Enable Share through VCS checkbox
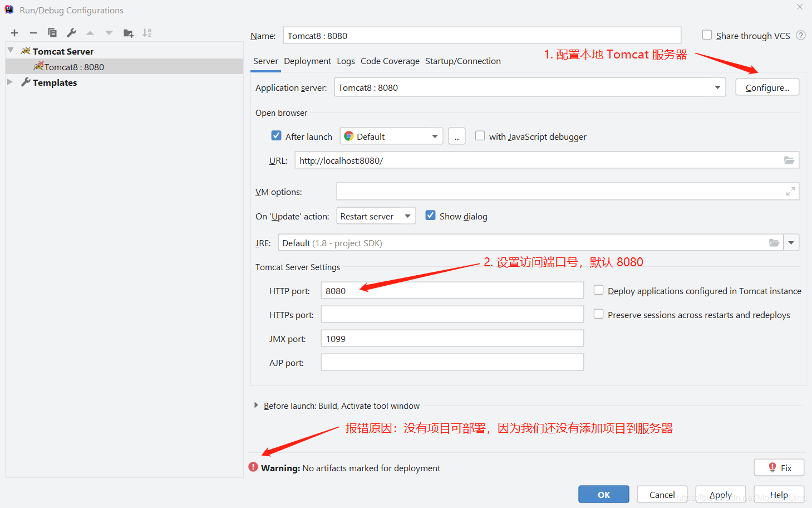This screenshot has width=812, height=508. (x=707, y=35)
